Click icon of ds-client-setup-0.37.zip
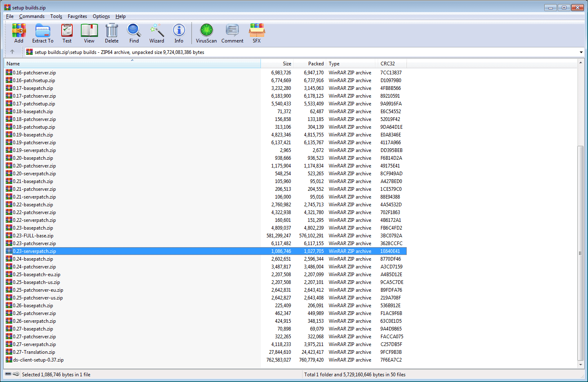Screen dimensions: 588x382 coord(9,360)
